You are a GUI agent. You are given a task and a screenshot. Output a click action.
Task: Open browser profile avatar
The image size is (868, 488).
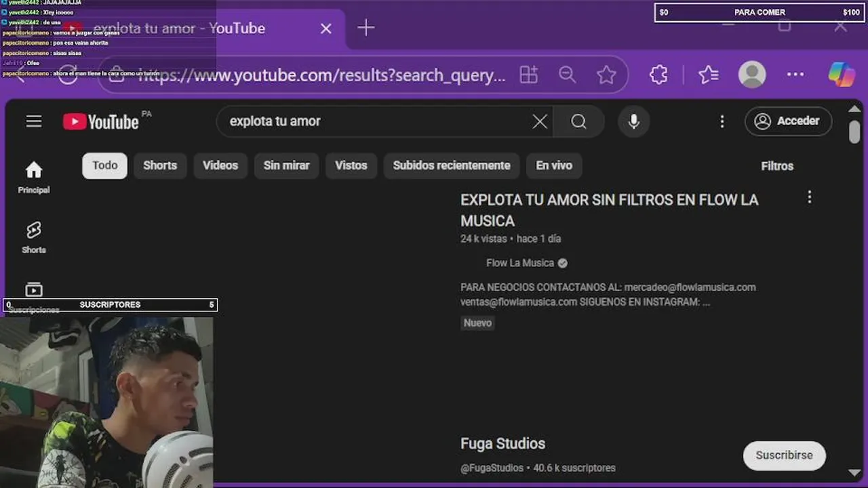[x=752, y=75]
